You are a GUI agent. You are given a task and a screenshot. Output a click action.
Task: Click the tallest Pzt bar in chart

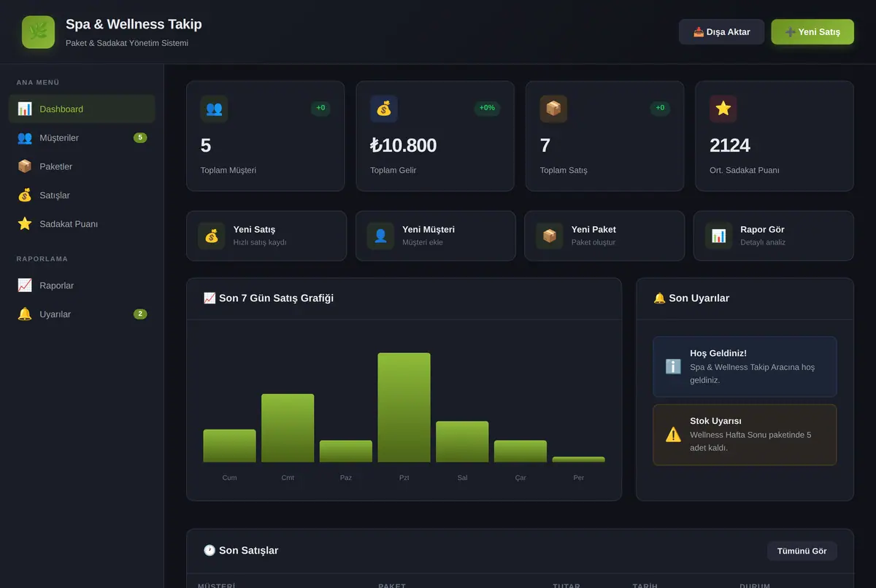pos(404,407)
